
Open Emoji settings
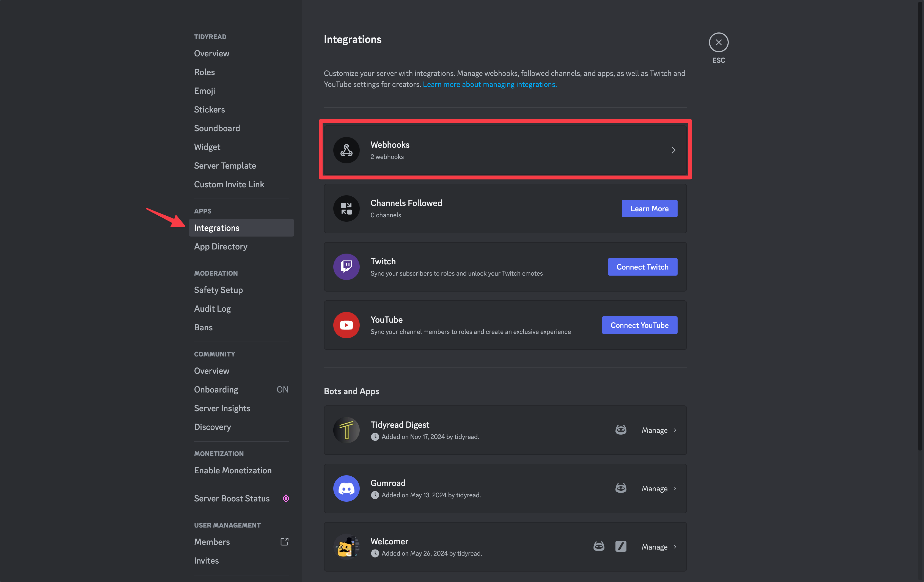pyautogui.click(x=241, y=91)
